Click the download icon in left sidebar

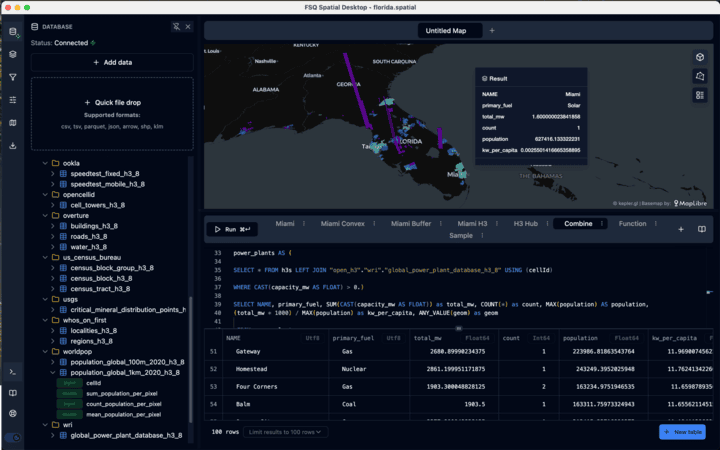point(13,145)
